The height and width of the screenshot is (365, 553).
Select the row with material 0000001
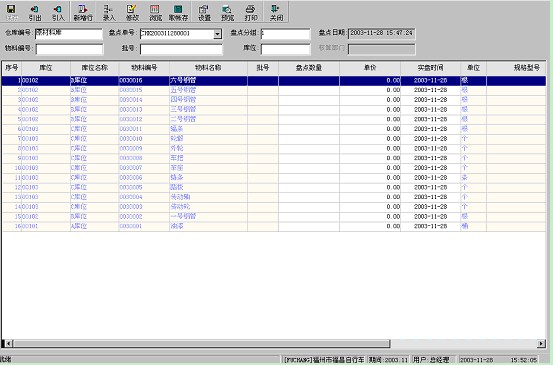274,226
